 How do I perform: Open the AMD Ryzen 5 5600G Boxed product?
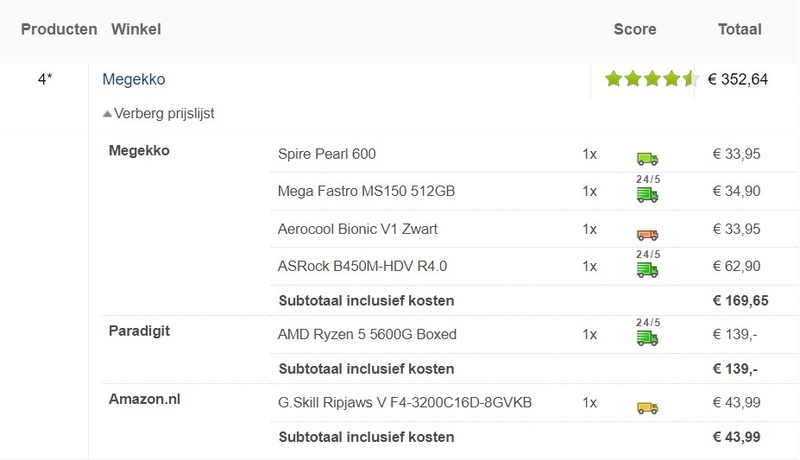(367, 334)
